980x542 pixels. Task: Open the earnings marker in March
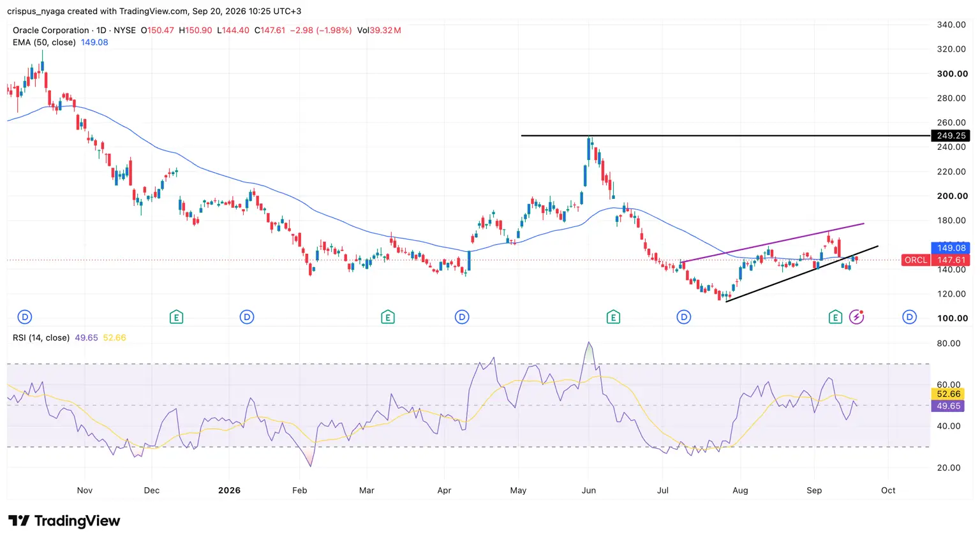coord(387,317)
